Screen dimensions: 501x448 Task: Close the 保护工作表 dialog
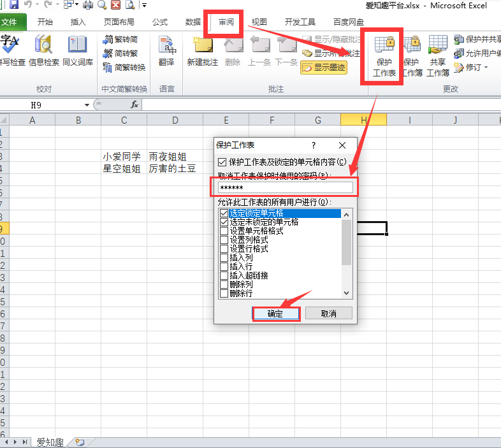pyautogui.click(x=342, y=145)
